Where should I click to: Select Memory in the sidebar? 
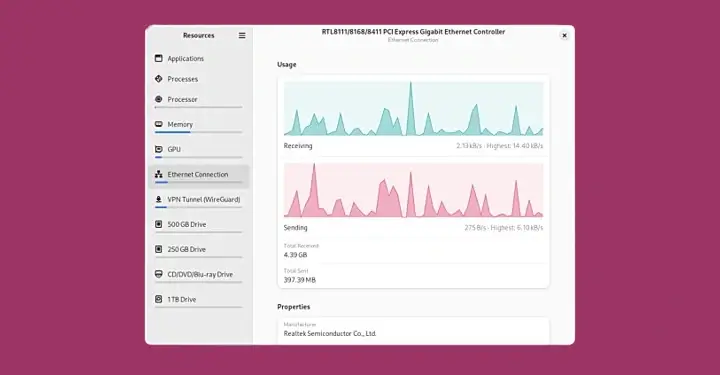(x=198, y=127)
